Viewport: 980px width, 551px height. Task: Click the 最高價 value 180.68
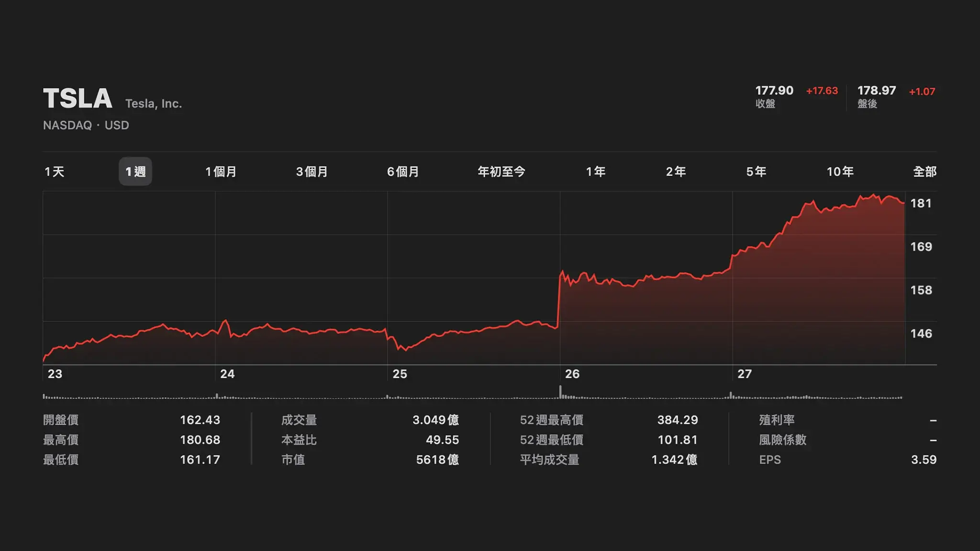(200, 440)
